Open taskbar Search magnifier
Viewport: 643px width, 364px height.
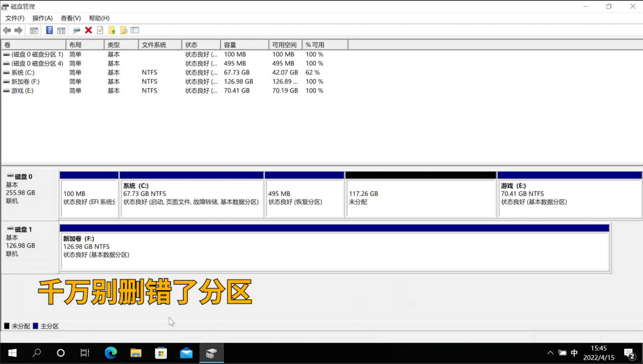tap(37, 353)
